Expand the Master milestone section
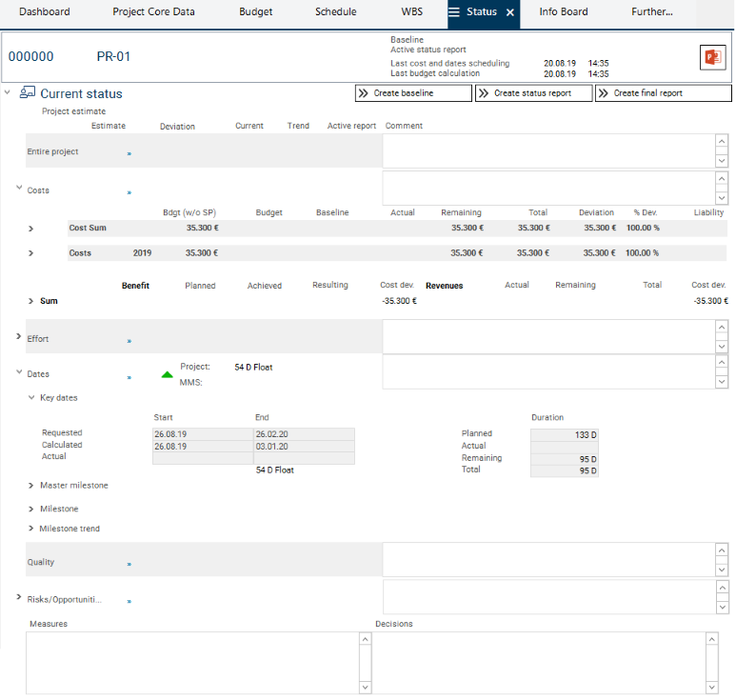Viewport: 736px width, 700px height. [31, 486]
